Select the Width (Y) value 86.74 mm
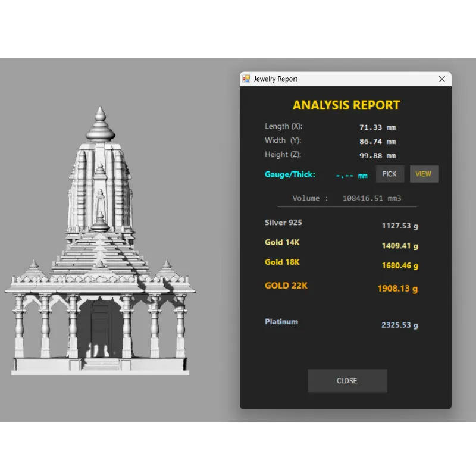Screen dimensions: 476x476 [x=377, y=142]
